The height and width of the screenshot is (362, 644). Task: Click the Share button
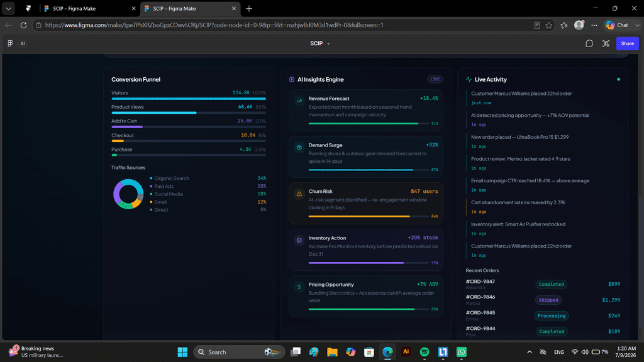[627, 43]
